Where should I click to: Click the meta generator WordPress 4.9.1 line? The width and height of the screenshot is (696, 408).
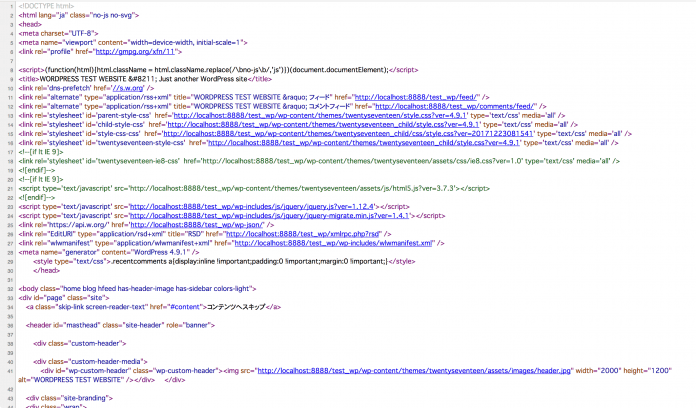click(x=109, y=252)
